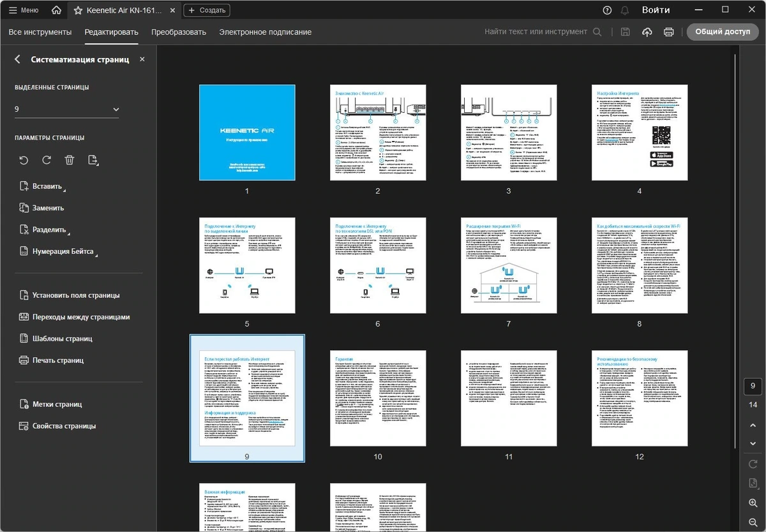
Task: Select page 7 thumbnail
Action: tap(509, 265)
